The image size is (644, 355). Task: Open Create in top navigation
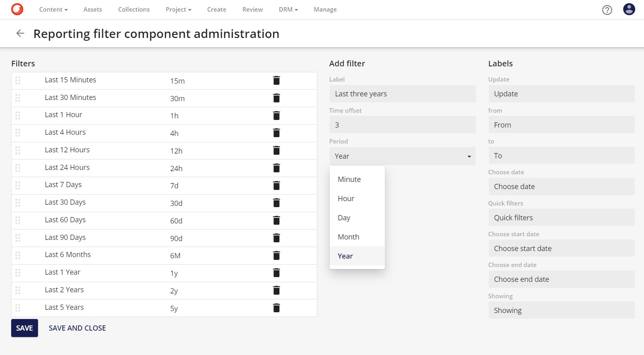[217, 10]
